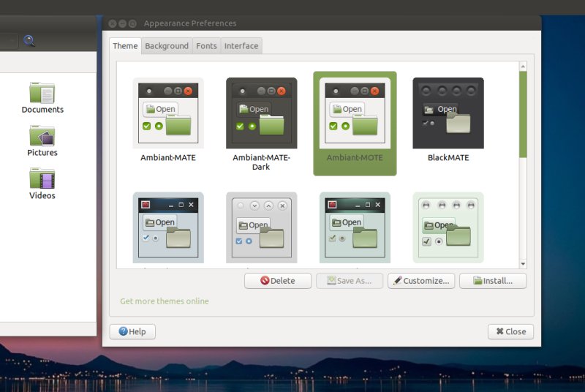Open the Videos folder in file manager
This screenshot has width=585, height=392.
tap(42, 184)
